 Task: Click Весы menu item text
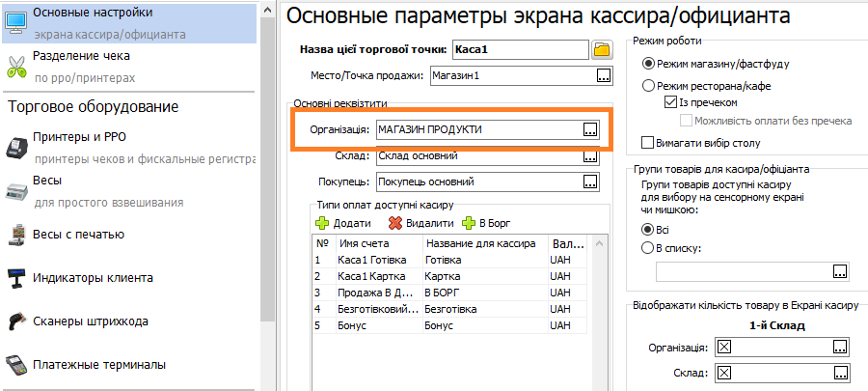point(47,181)
